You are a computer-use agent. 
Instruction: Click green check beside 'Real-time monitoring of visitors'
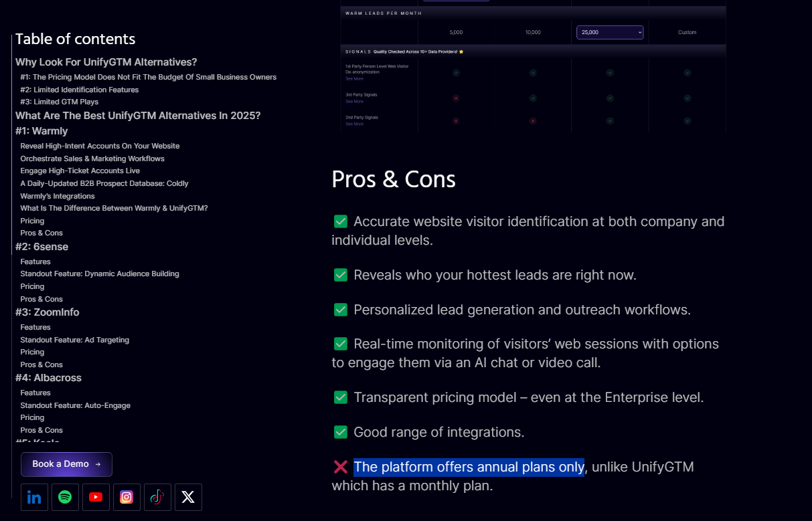point(341,344)
